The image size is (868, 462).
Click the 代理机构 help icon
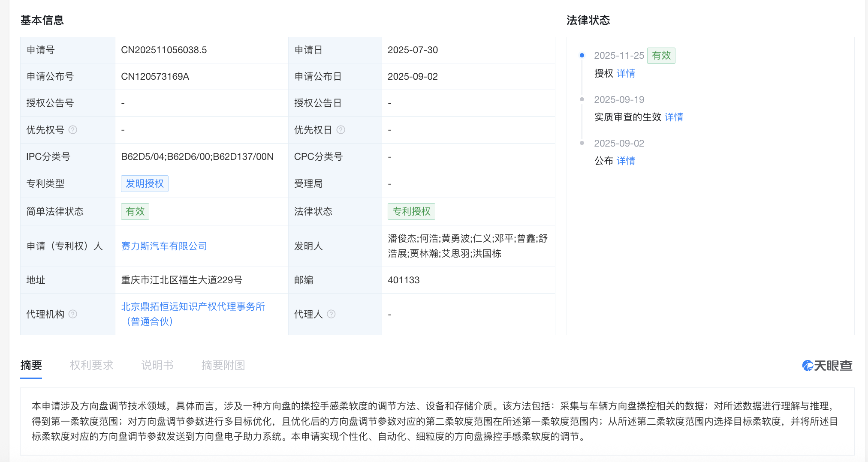pyautogui.click(x=73, y=314)
